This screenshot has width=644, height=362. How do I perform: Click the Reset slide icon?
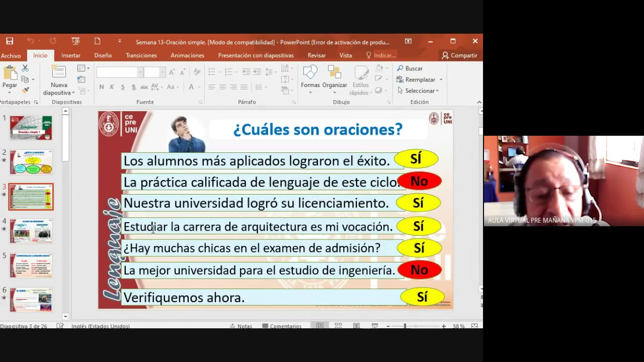tap(82, 79)
